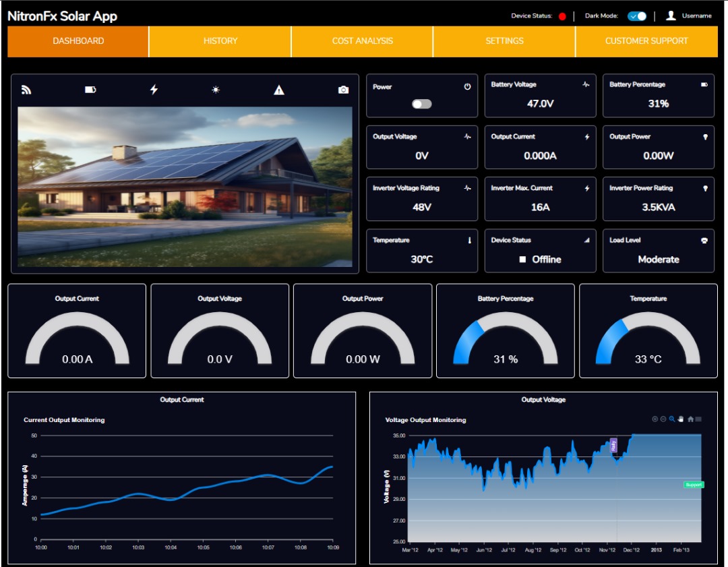Click the warning triangle alert icon

pos(279,90)
